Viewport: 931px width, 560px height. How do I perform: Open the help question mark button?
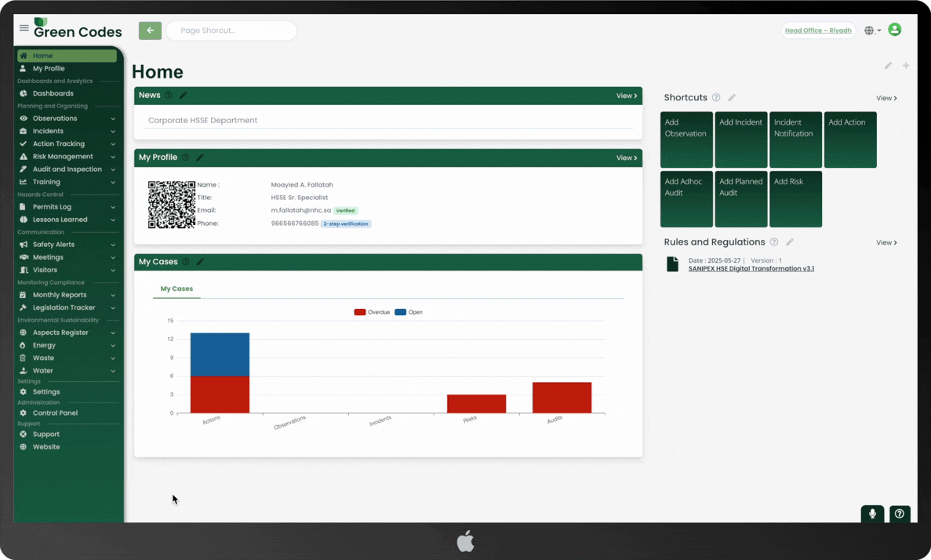point(900,514)
